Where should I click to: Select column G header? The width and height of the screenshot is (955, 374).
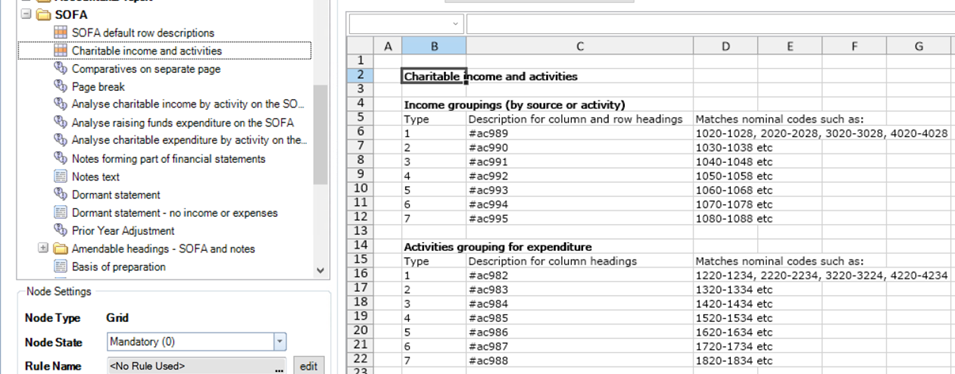[919, 46]
